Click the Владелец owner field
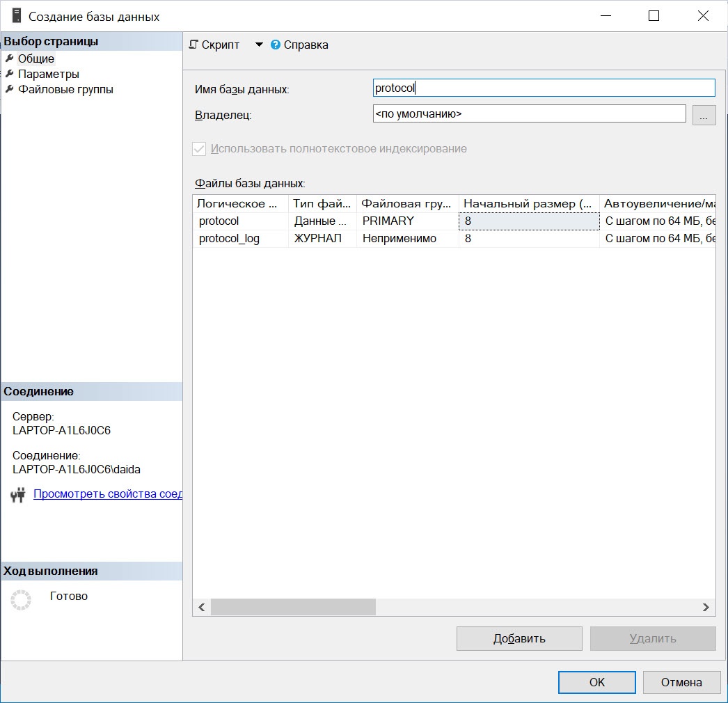The height and width of the screenshot is (703, 728). (529, 113)
